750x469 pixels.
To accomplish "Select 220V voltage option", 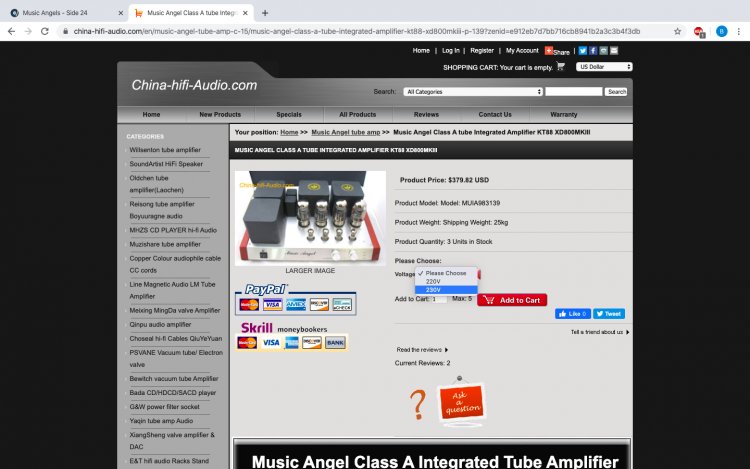I will [446, 282].
